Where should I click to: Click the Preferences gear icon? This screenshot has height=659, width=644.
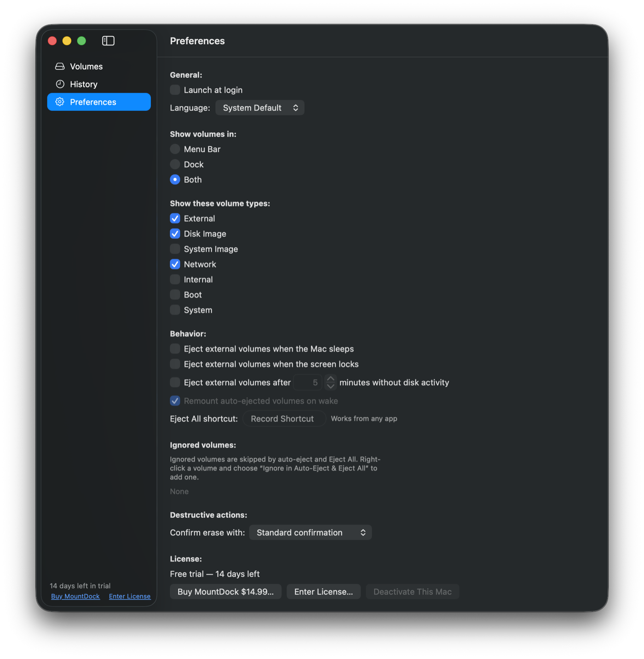click(60, 102)
